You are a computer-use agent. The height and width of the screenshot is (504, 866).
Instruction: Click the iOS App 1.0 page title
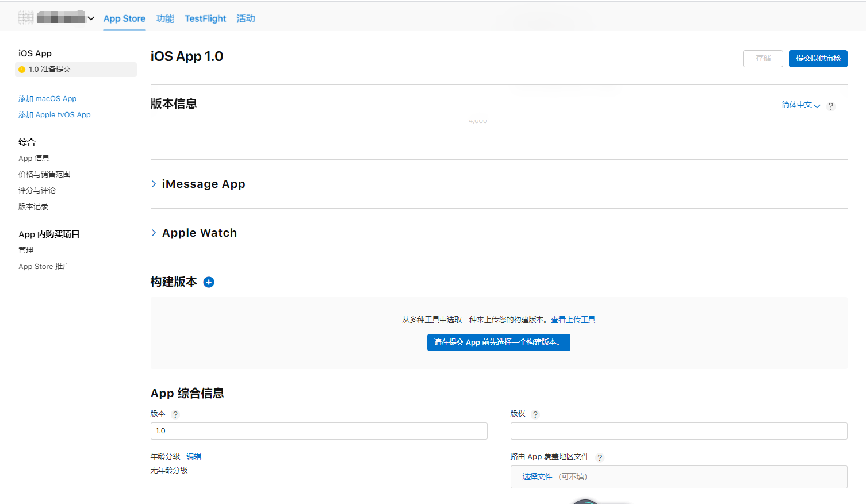187,56
